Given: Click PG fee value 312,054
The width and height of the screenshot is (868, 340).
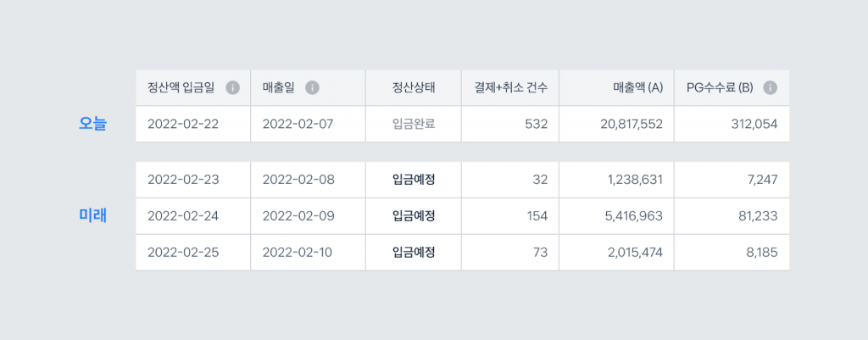Looking at the screenshot, I should coord(754,124).
